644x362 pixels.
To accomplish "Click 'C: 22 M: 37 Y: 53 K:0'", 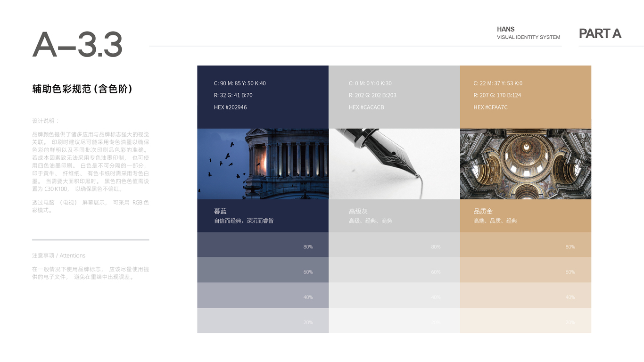I will (x=498, y=83).
